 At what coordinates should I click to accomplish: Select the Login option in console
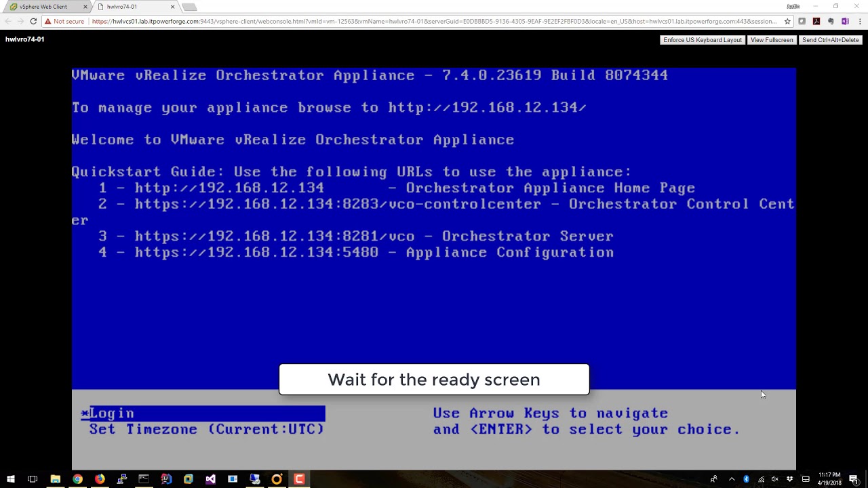tap(203, 413)
